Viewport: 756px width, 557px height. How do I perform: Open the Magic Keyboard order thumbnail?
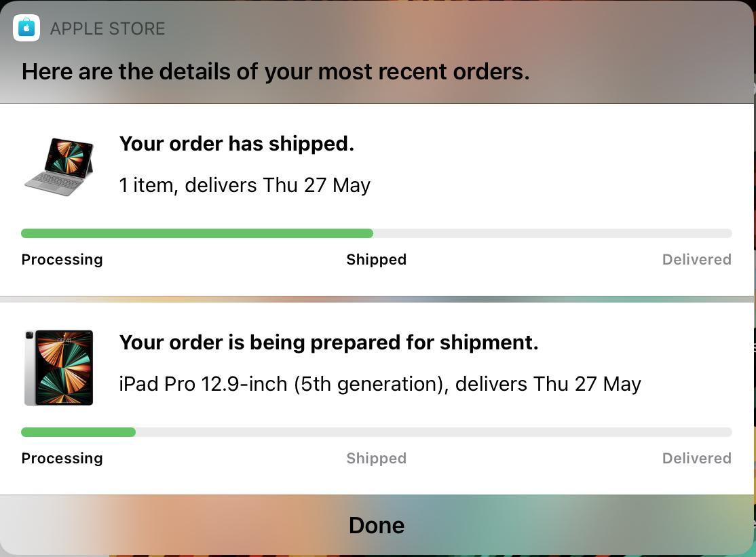pos(59,167)
